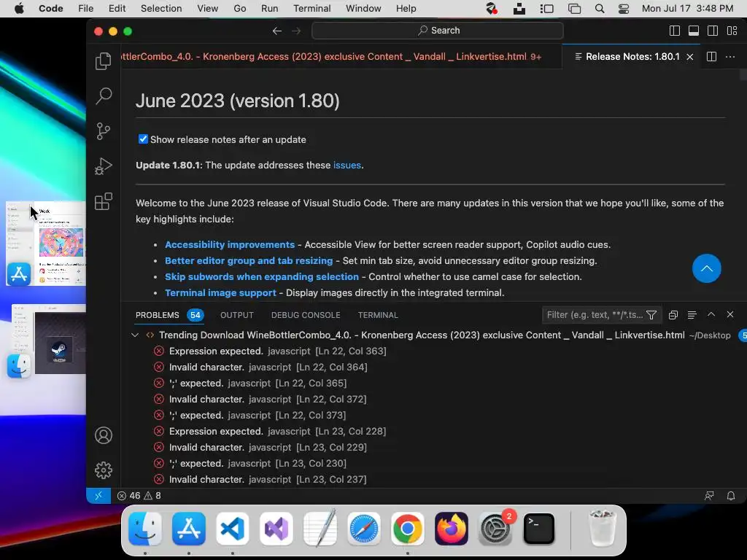The image size is (747, 560).
Task: Launch Visual Studio Code from the Dock
Action: (x=233, y=529)
